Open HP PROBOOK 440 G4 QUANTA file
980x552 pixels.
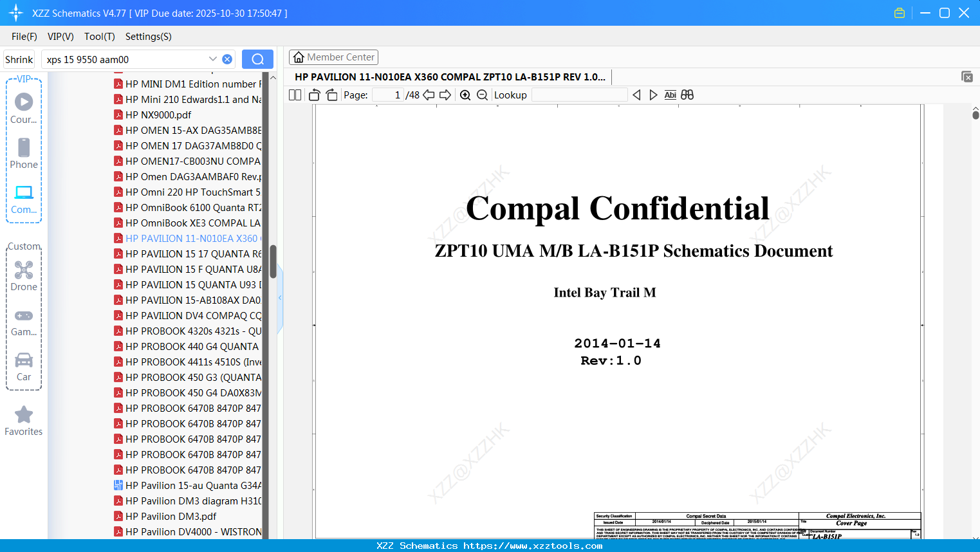click(x=187, y=346)
